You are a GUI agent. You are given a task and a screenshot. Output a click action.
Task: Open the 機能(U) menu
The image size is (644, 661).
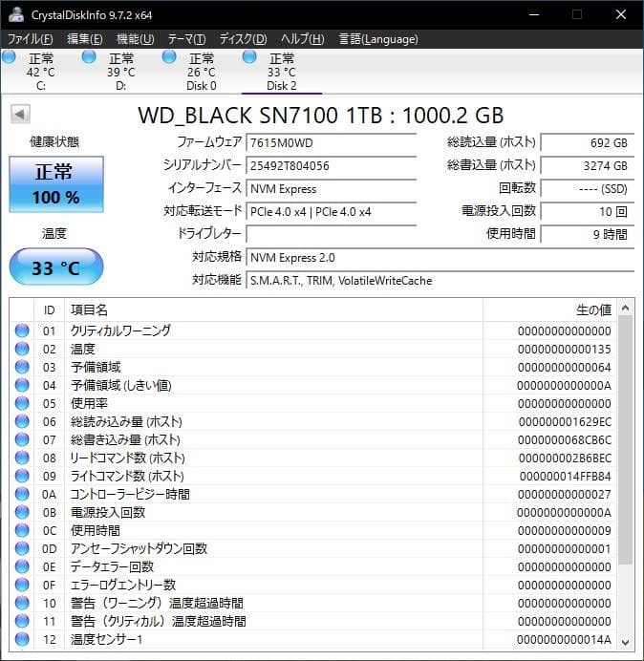pyautogui.click(x=135, y=39)
